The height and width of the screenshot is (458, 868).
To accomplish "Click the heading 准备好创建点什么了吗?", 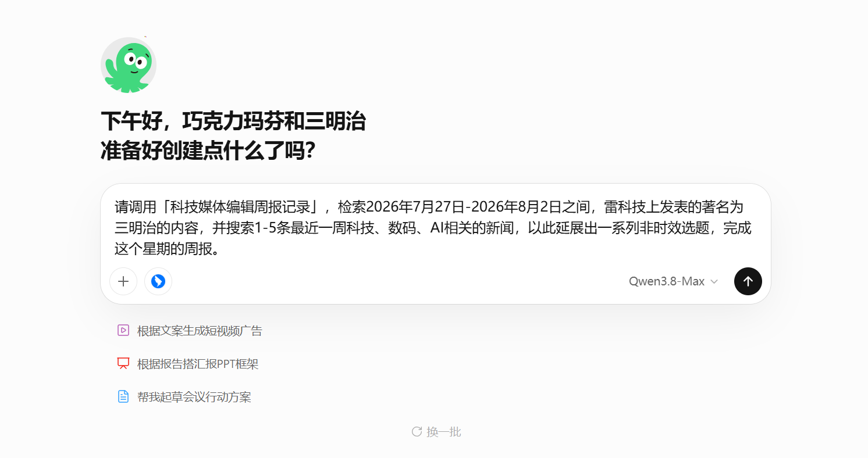I will (x=208, y=151).
